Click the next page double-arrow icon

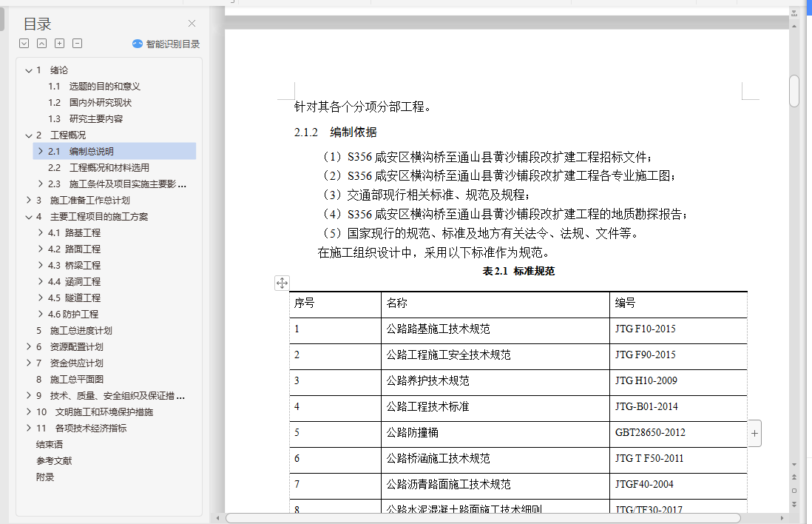tap(794, 504)
